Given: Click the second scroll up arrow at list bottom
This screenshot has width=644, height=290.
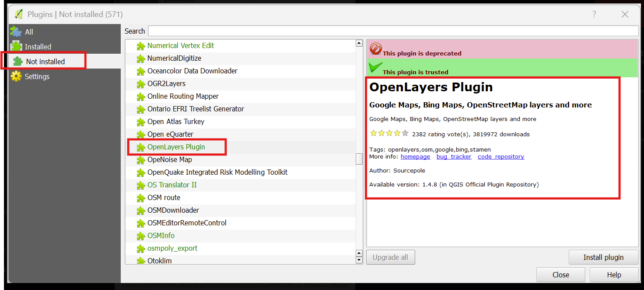Looking at the screenshot, I should point(359,253).
